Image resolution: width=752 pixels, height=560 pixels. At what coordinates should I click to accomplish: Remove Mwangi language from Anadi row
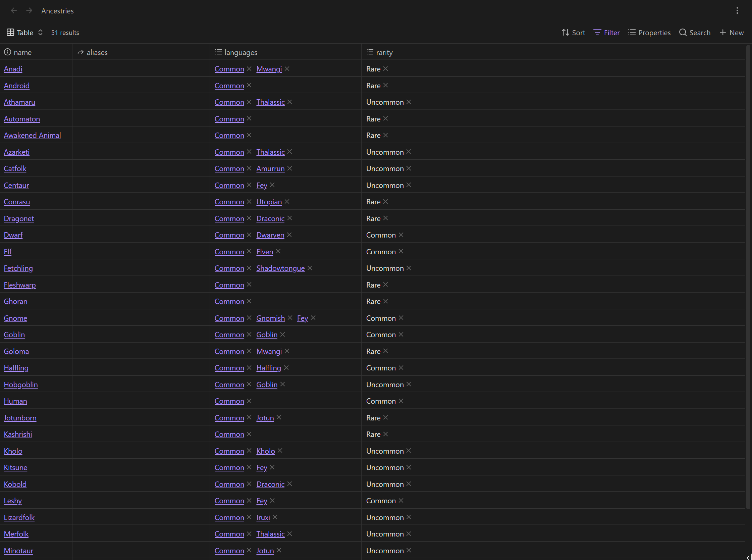[287, 69]
